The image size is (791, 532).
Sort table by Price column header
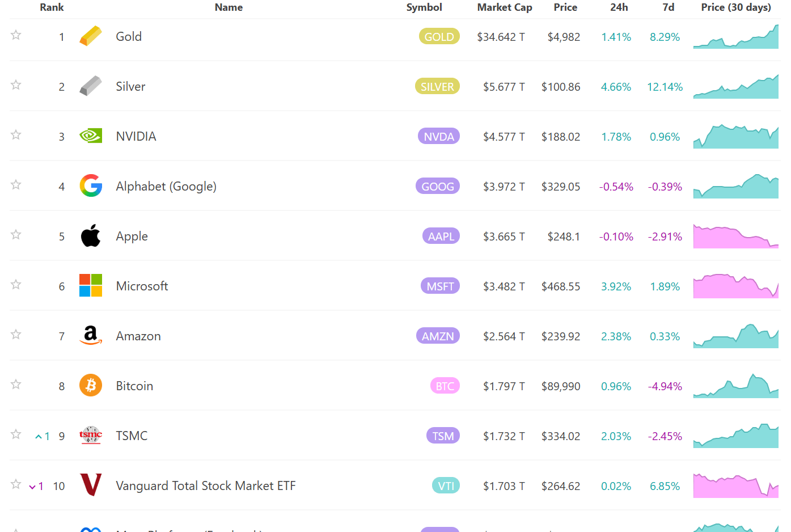point(565,7)
